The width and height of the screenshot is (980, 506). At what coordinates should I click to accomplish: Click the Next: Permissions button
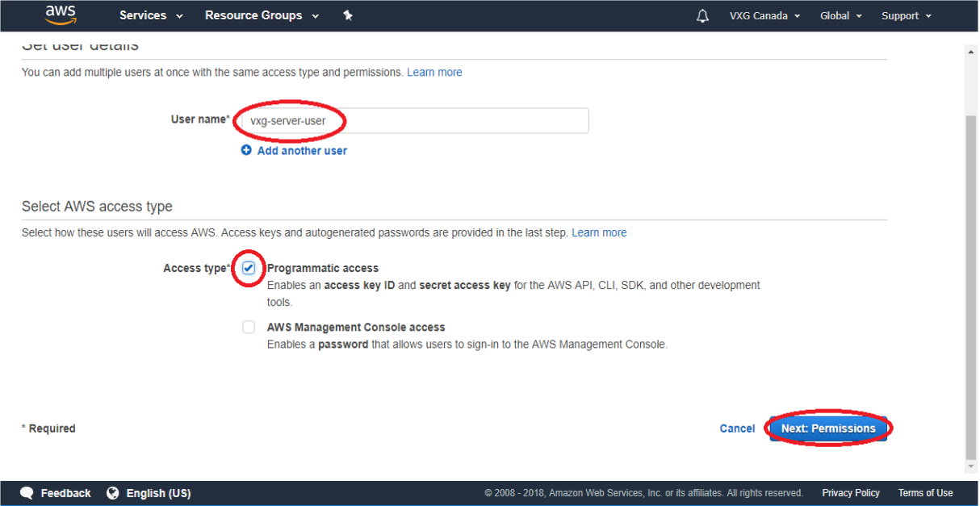point(828,429)
